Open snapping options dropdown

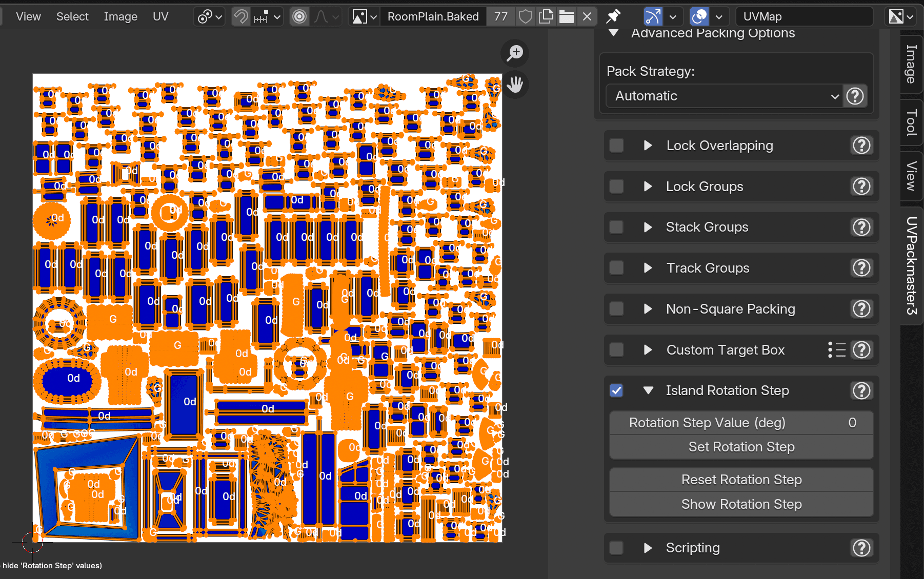tap(267, 17)
